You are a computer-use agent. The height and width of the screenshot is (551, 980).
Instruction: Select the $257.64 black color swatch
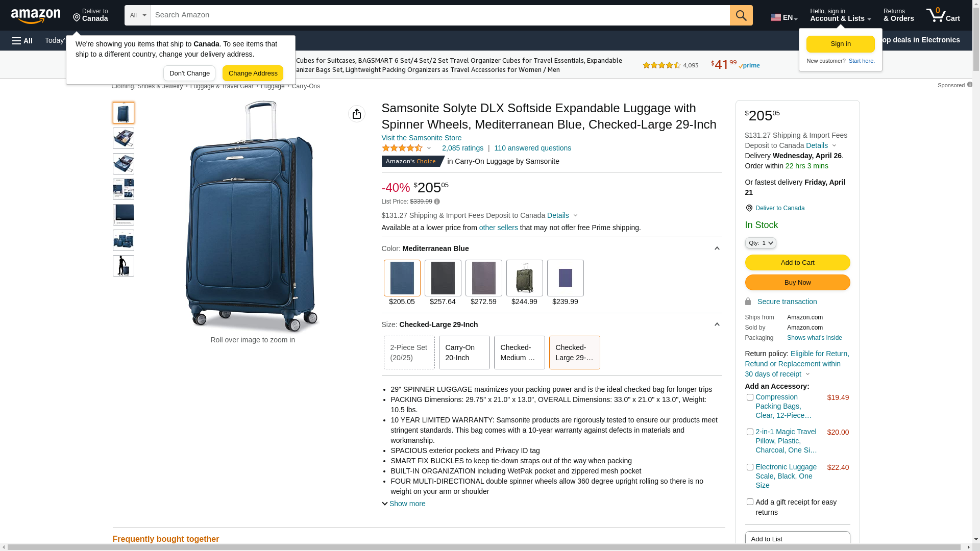(x=443, y=279)
